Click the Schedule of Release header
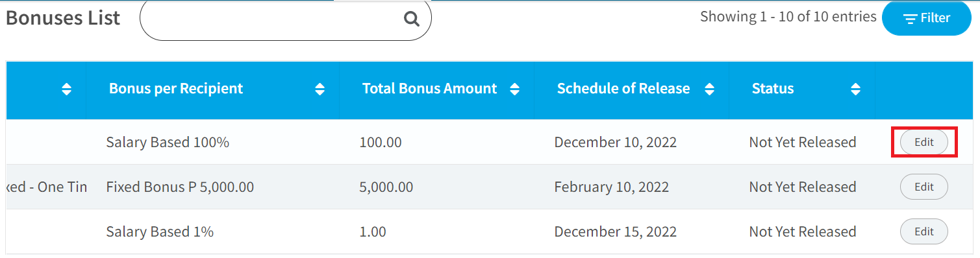The height and width of the screenshot is (258, 980). (623, 89)
